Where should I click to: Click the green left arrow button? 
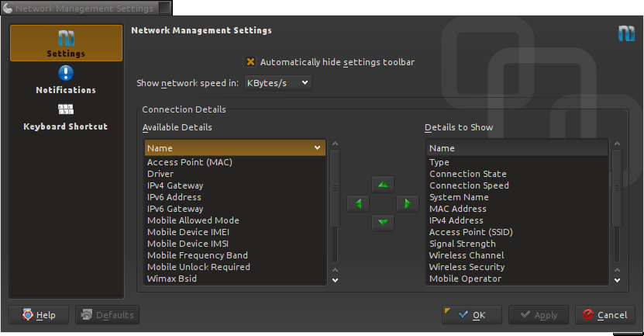pyautogui.click(x=358, y=203)
